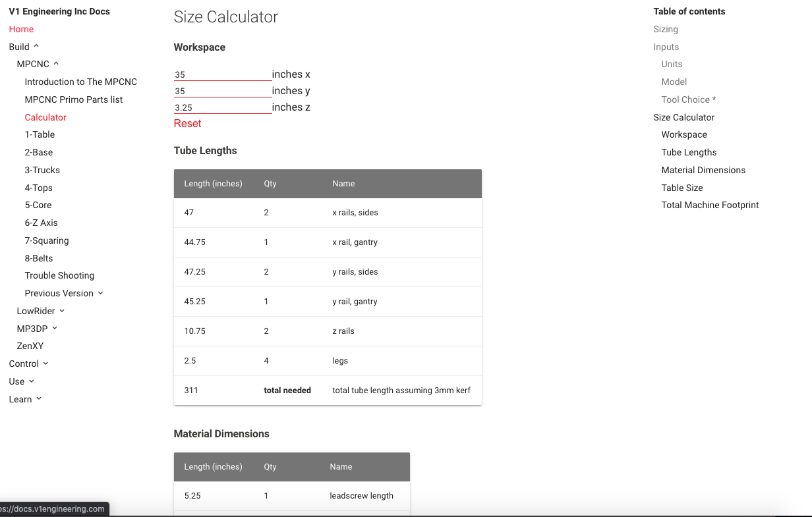
Task: Go to the 2-Base page
Action: pos(39,152)
